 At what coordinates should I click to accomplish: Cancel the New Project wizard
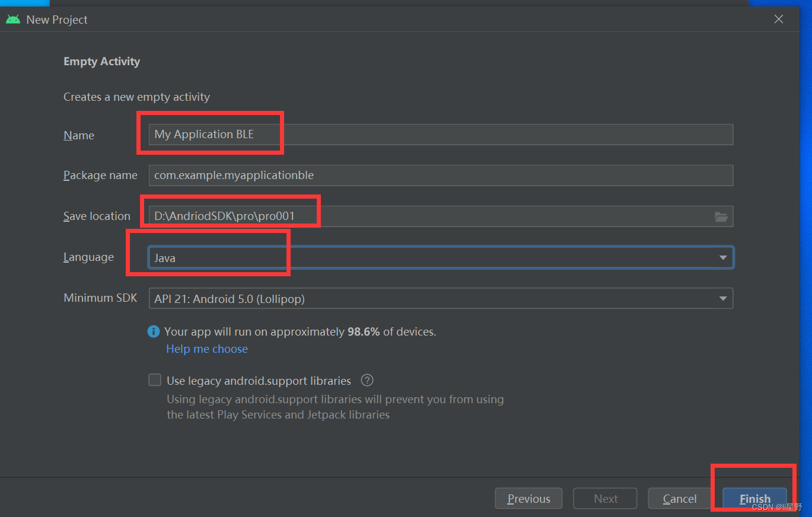tap(680, 499)
